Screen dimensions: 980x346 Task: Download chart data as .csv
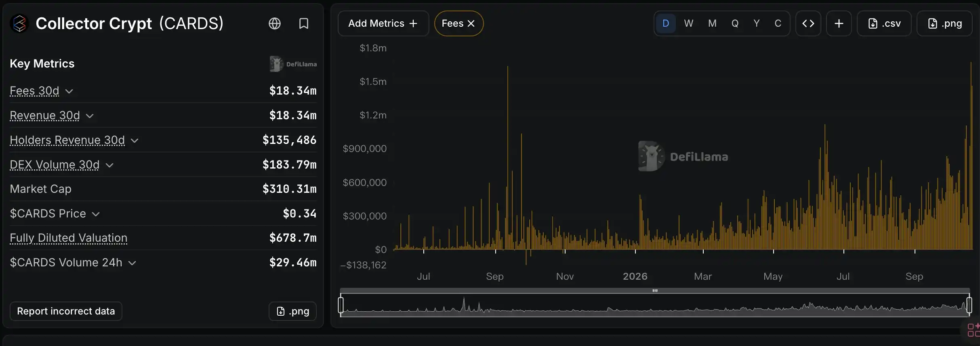click(x=884, y=23)
